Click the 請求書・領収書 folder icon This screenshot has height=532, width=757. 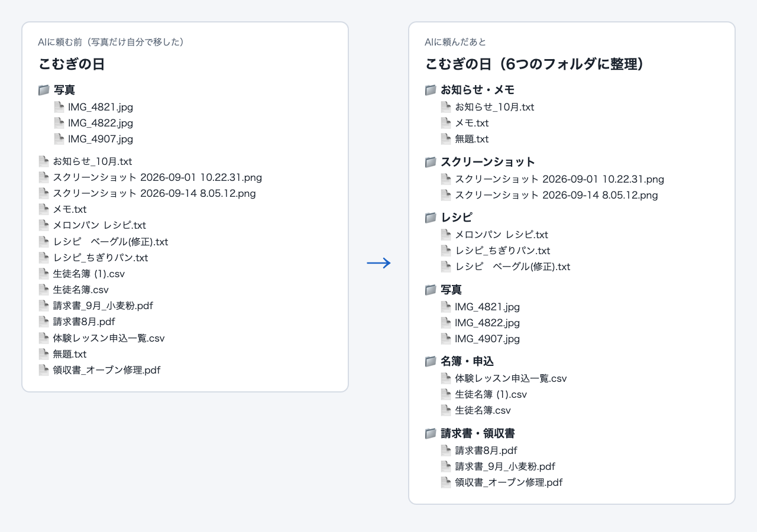(431, 433)
